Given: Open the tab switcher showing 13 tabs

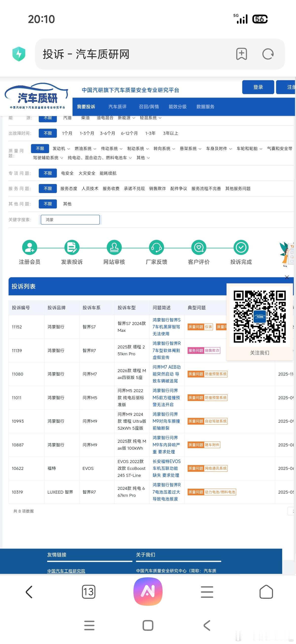Looking at the screenshot, I should (x=89, y=592).
